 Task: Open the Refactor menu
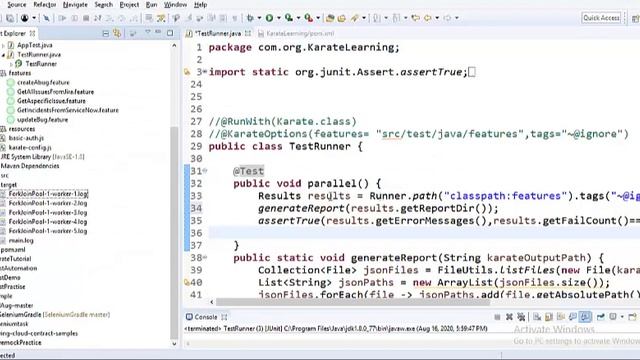point(44,5)
